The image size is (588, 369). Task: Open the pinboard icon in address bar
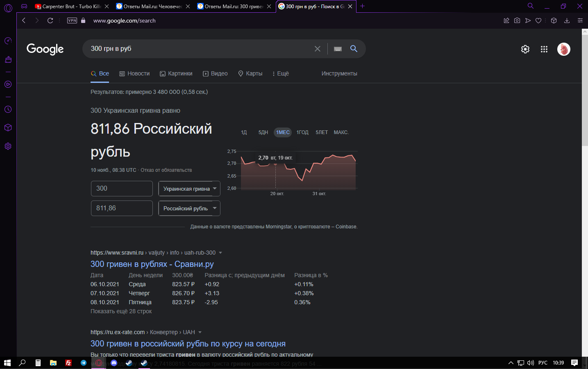[x=506, y=20]
